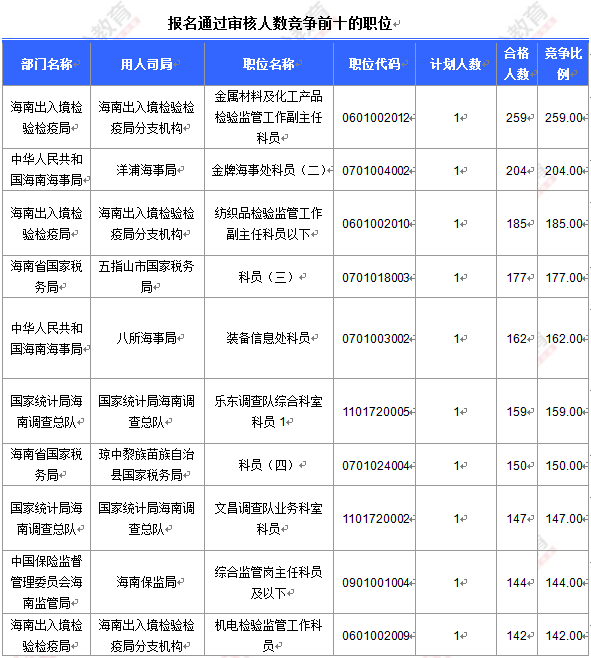The height and width of the screenshot is (658, 591).
Task: Select position code 1101720005 cell
Action: (374, 412)
